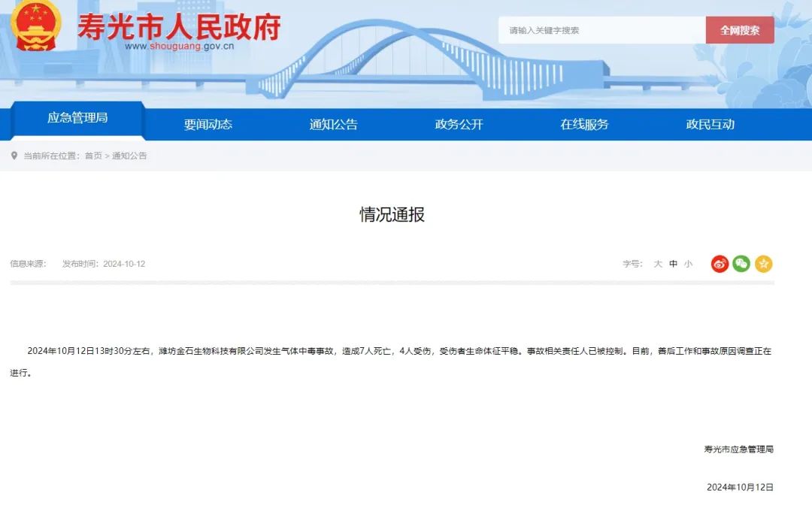The image size is (812, 514).
Task: Click the 寿光市人民政府 site title
Action: (179, 26)
